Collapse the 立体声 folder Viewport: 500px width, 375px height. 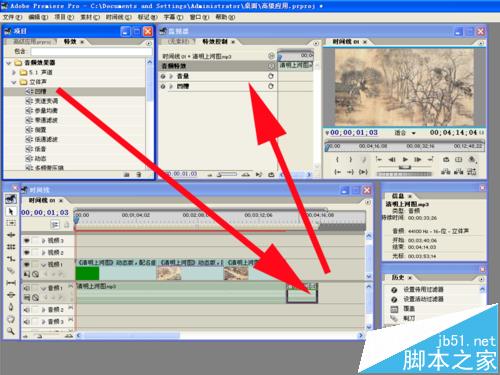tap(14, 82)
